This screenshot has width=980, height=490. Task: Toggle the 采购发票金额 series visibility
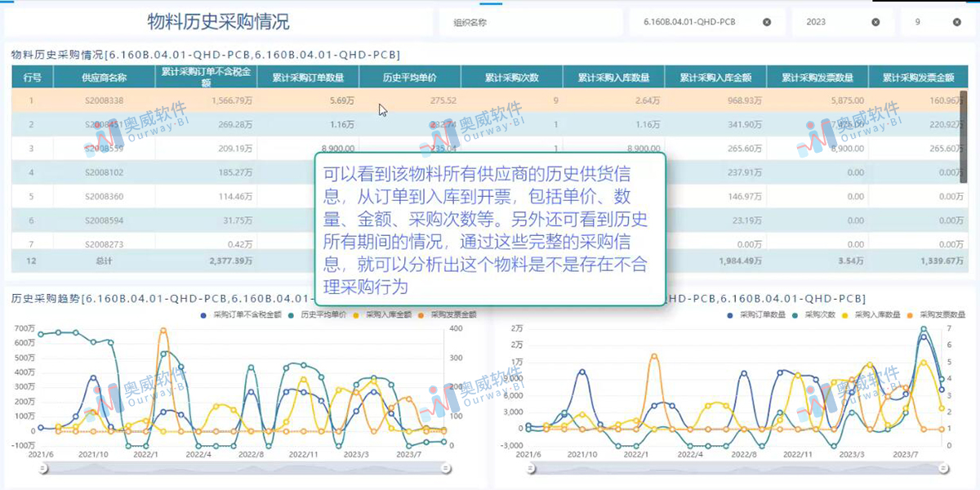pyautogui.click(x=421, y=314)
